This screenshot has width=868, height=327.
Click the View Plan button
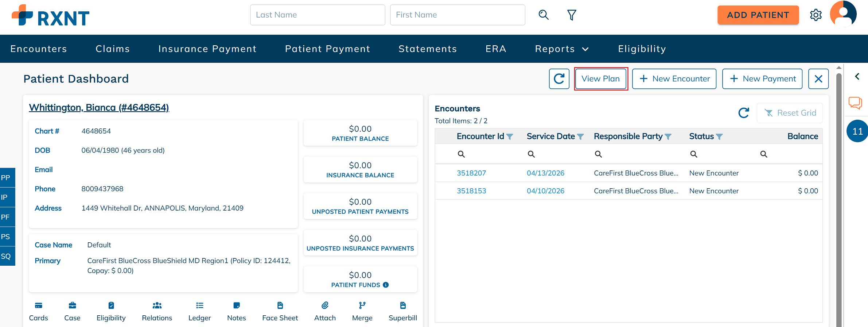[x=601, y=79]
